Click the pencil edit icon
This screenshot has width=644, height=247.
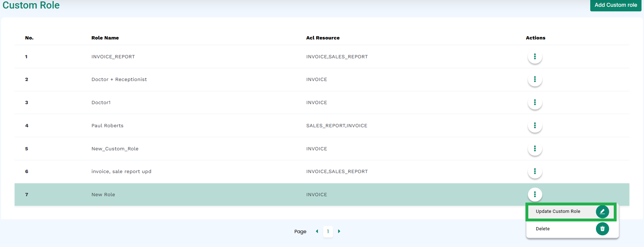coord(602,211)
